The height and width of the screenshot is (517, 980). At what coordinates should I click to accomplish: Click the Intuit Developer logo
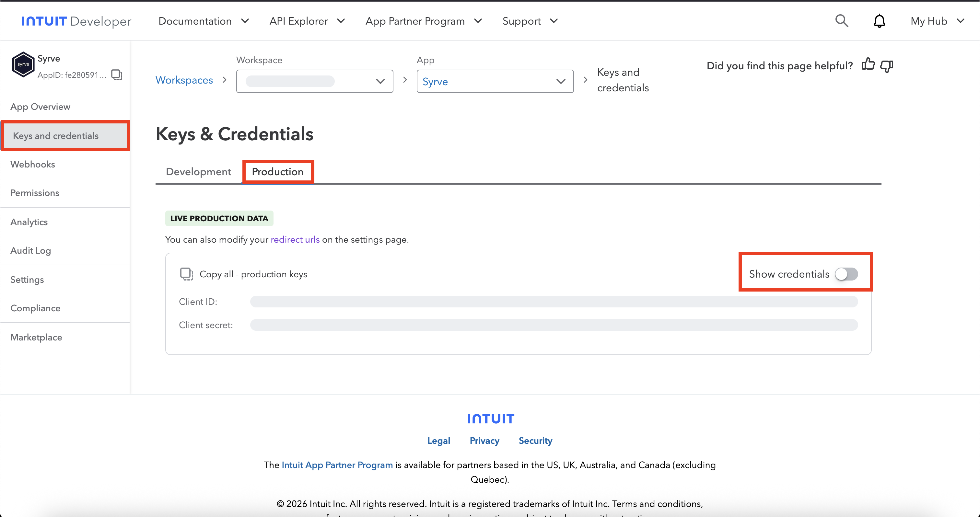[x=76, y=21]
